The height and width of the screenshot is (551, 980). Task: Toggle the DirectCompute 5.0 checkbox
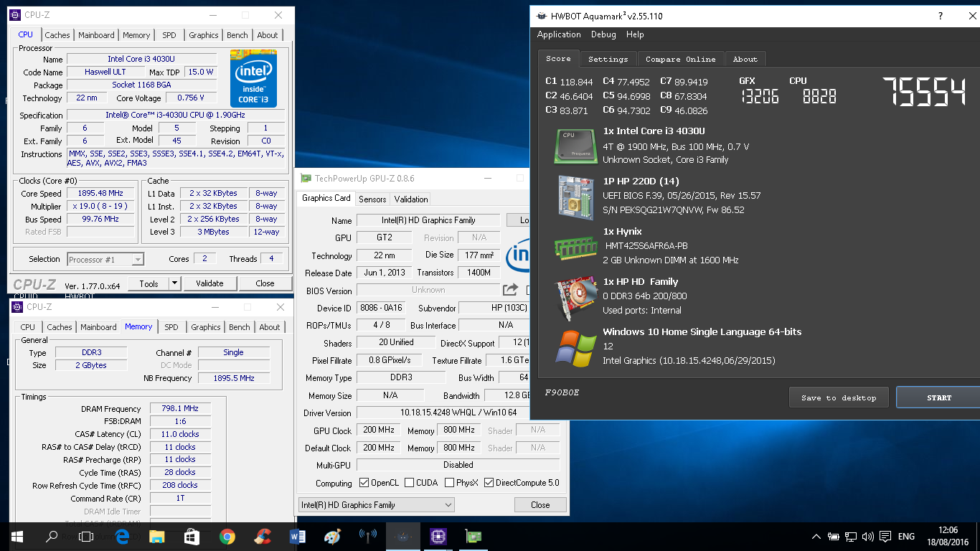[489, 483]
